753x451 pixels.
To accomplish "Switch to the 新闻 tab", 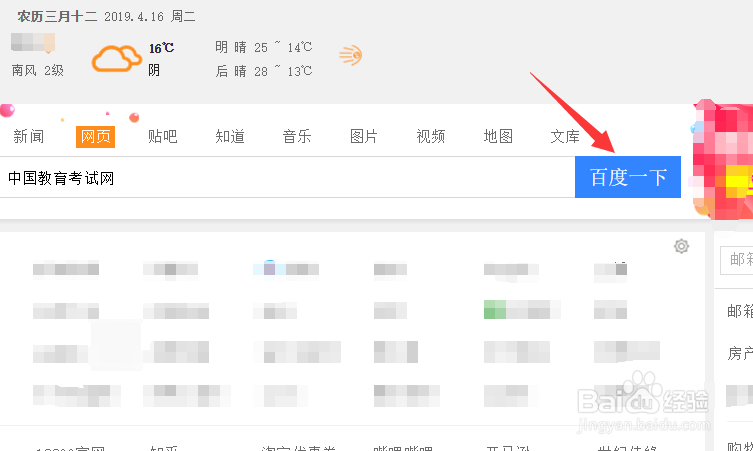I will (x=29, y=136).
